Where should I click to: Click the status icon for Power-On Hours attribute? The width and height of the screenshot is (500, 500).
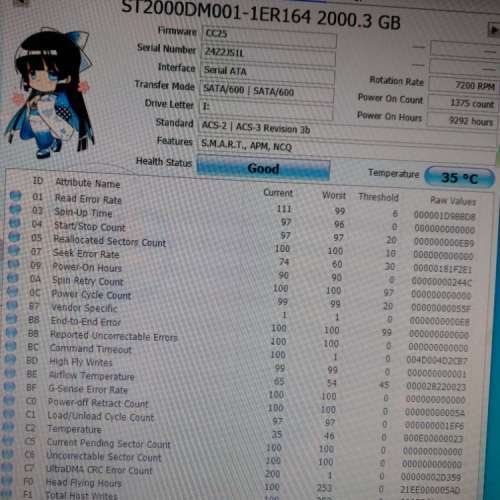pos(13,264)
